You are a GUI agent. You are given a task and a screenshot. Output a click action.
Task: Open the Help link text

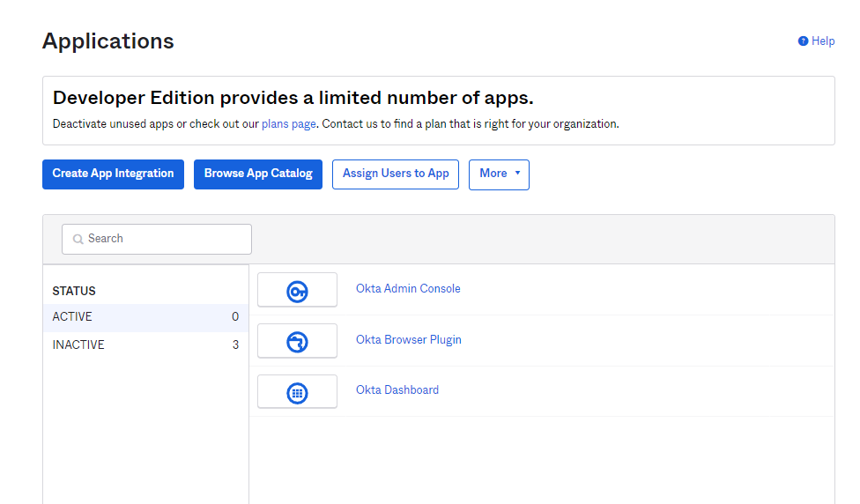click(x=823, y=41)
